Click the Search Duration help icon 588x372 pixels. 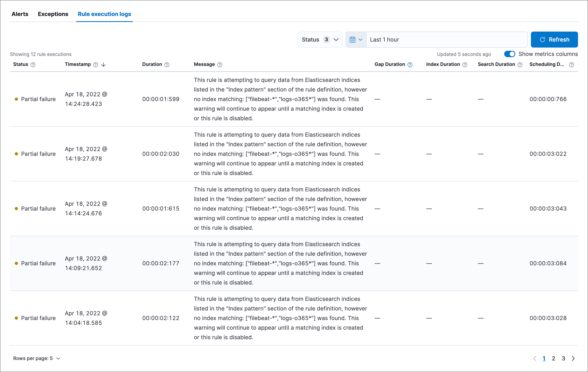pos(520,65)
